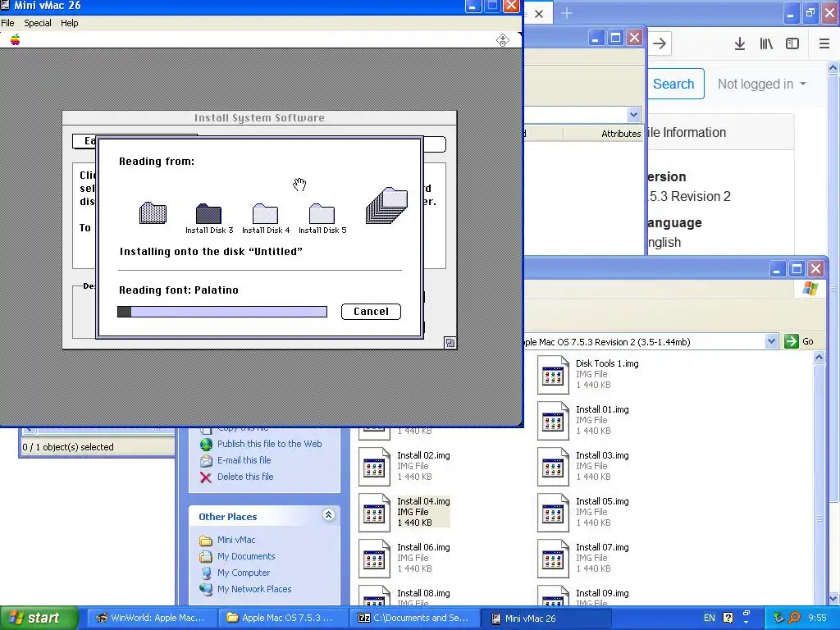
Task: Click Delete this file link
Action: 245,477
